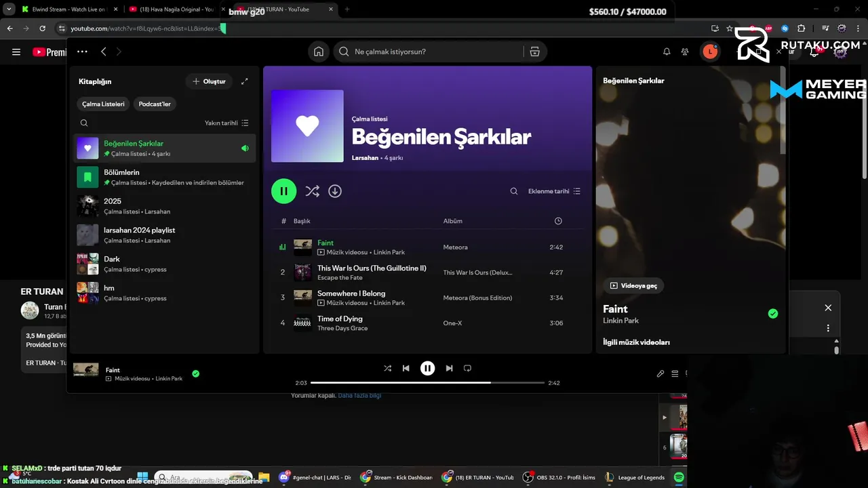Open the queue icon in player
Viewport: 868px width, 488px height.
pos(675,373)
